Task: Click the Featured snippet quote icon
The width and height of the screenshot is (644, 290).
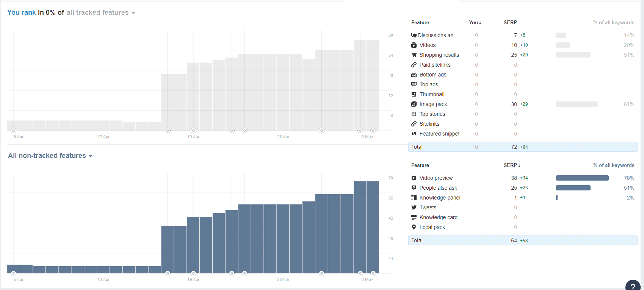Action: coord(414,134)
